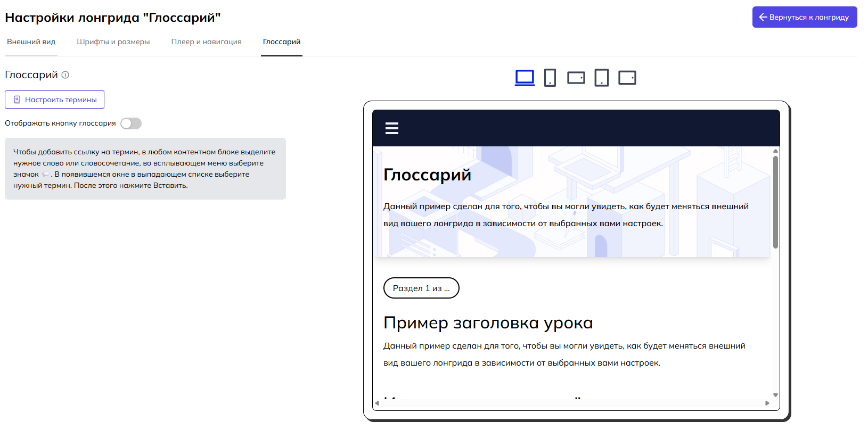Toggle Отображать кнопку глоссария switch

tap(131, 123)
